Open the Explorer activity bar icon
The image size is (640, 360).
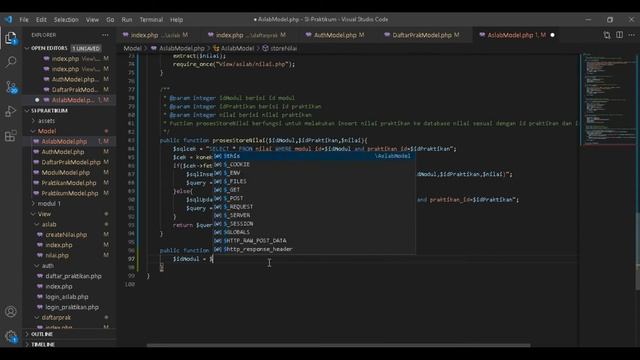(11, 38)
